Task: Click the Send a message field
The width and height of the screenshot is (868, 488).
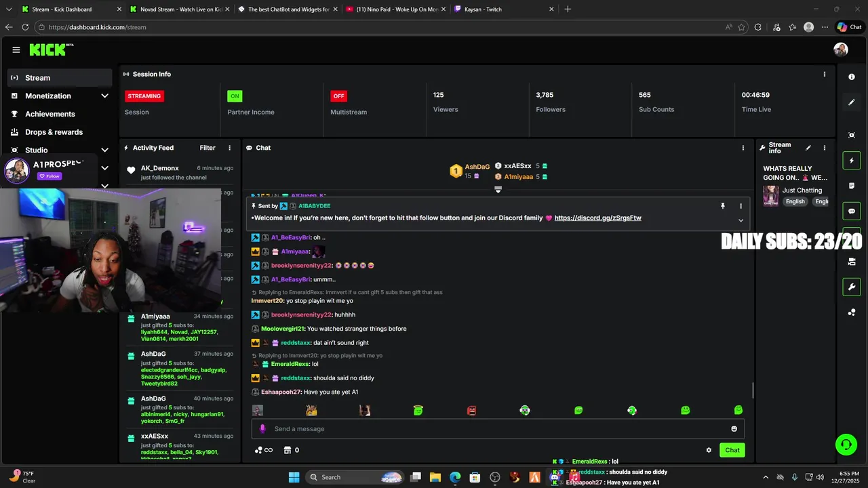Action: (498, 429)
